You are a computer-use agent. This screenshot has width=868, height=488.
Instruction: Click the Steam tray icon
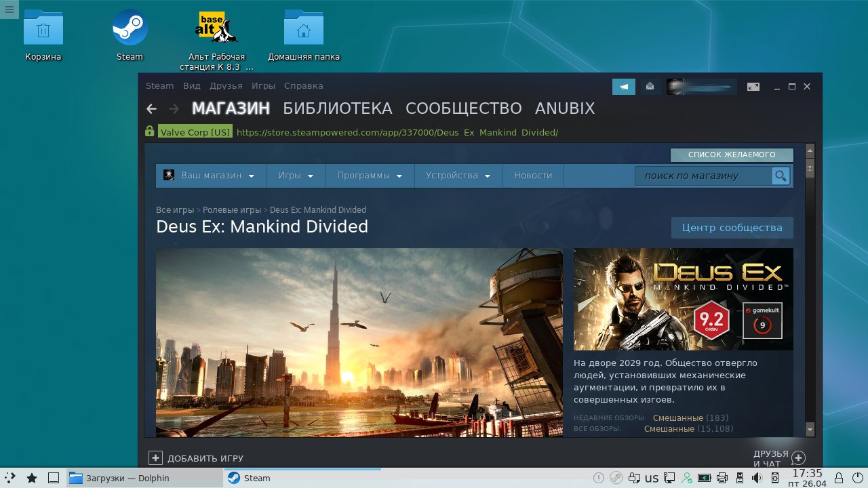click(x=616, y=478)
